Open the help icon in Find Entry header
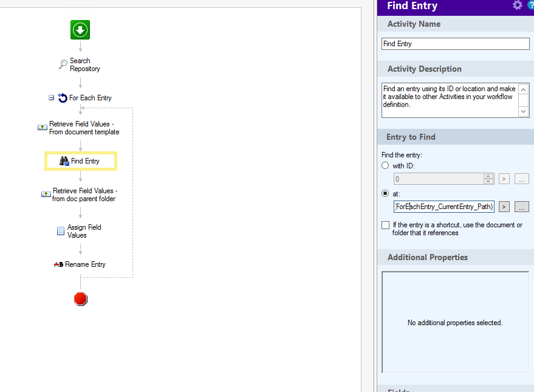 pos(530,5)
